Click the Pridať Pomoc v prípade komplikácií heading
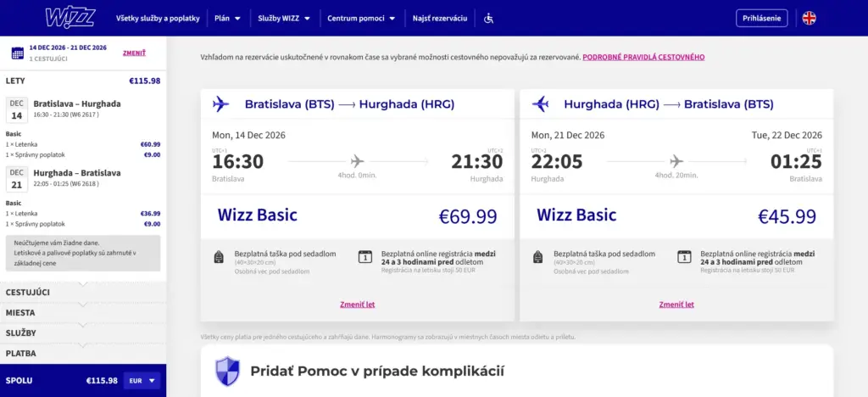Image resolution: width=868 pixels, height=397 pixels. point(377,371)
